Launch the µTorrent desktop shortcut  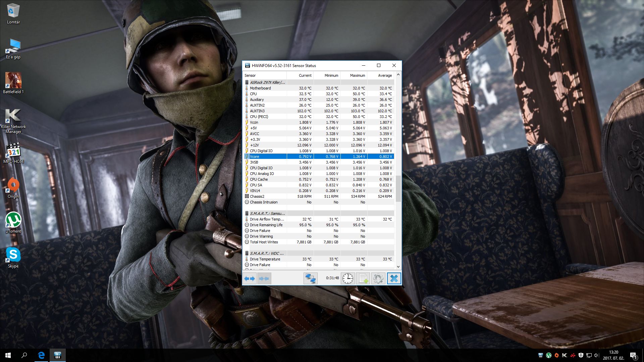[13, 223]
